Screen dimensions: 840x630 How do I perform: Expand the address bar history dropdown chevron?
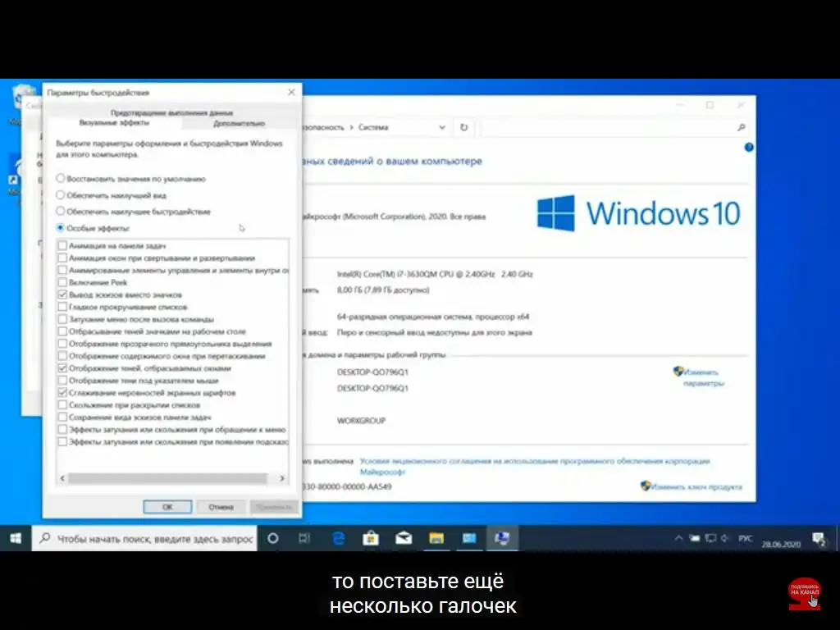[x=442, y=127]
